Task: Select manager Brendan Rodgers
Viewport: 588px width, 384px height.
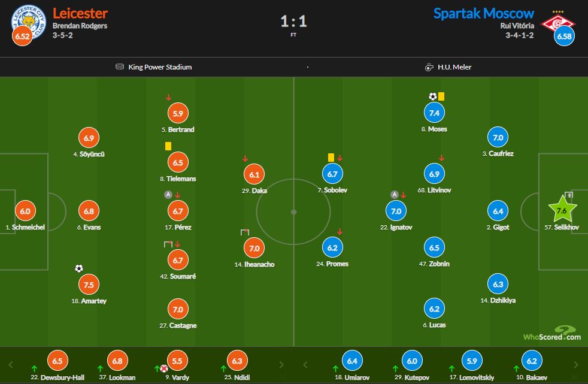Action: click(x=80, y=26)
